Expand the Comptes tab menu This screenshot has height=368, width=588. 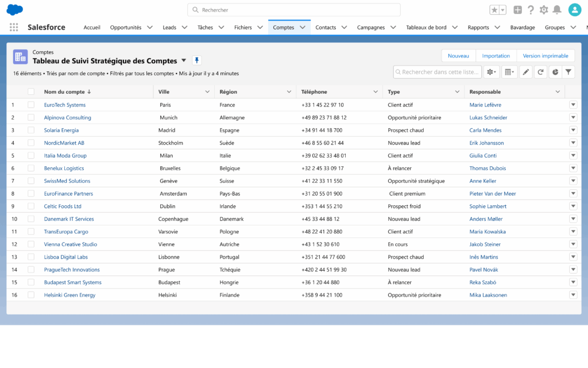[x=303, y=28]
